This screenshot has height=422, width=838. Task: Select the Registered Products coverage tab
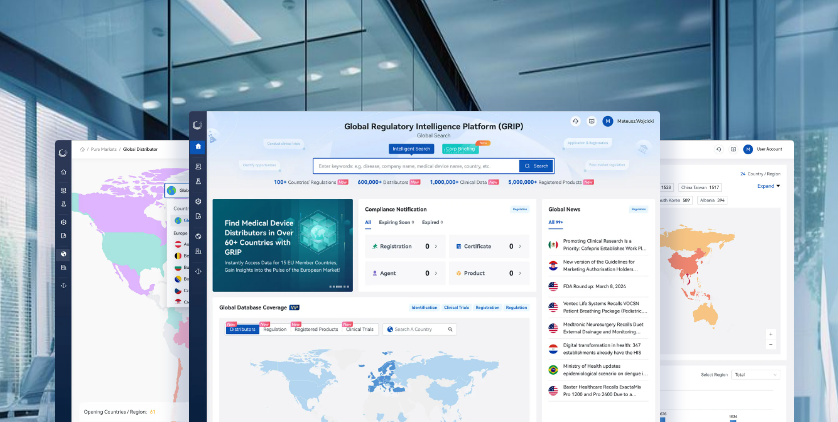(316, 330)
